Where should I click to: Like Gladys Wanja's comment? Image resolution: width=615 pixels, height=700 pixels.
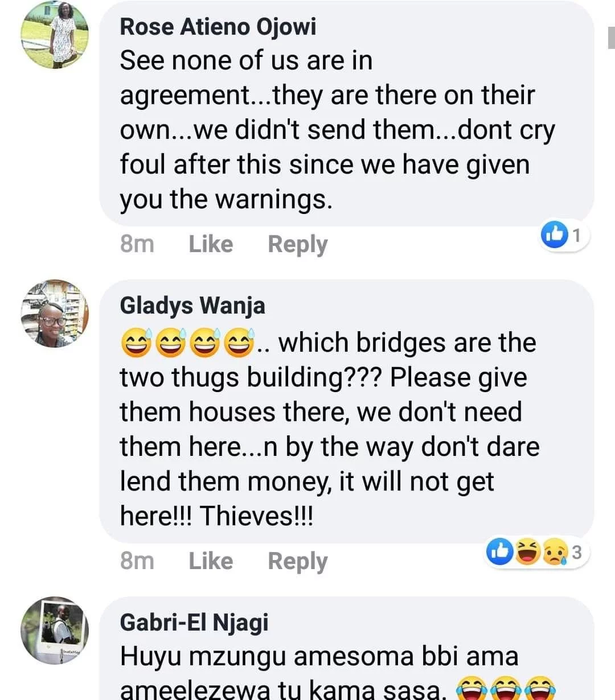tap(211, 561)
